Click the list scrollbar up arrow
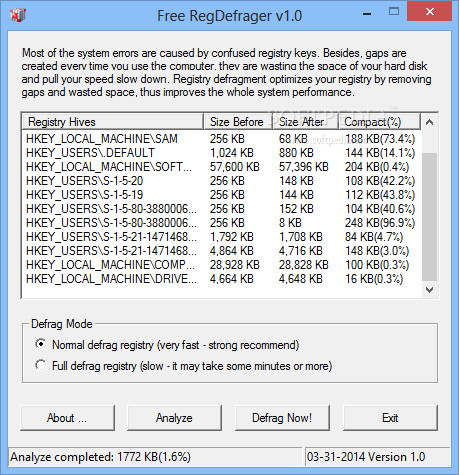Screen dimensions: 459x475 coord(429,122)
